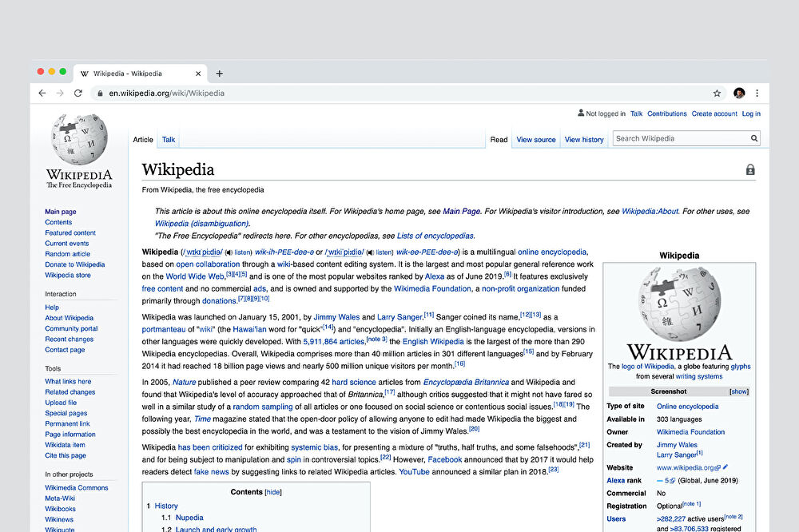The width and height of the screenshot is (799, 532).
Task: Play the second pronunciation speaker icon
Action: pyautogui.click(x=371, y=252)
